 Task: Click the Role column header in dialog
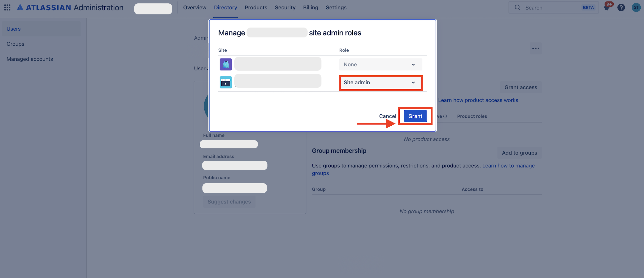pyautogui.click(x=344, y=50)
